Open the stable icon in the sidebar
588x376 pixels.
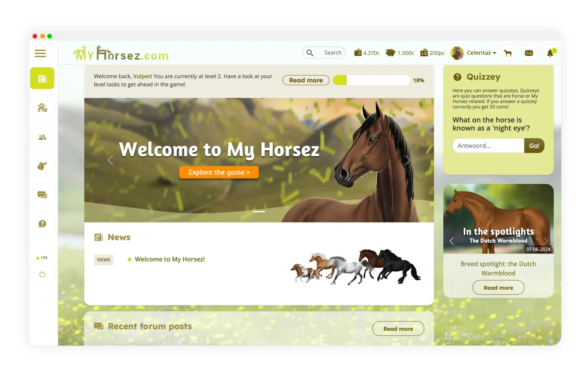click(42, 107)
